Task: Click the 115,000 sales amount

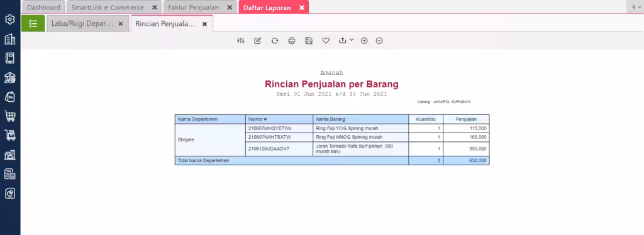Action: pos(478,128)
